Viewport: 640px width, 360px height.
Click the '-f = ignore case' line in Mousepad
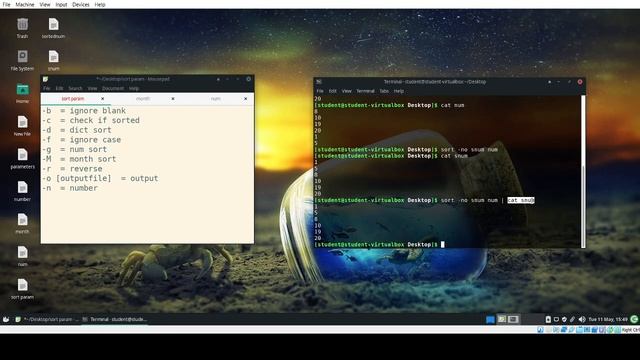click(82, 140)
